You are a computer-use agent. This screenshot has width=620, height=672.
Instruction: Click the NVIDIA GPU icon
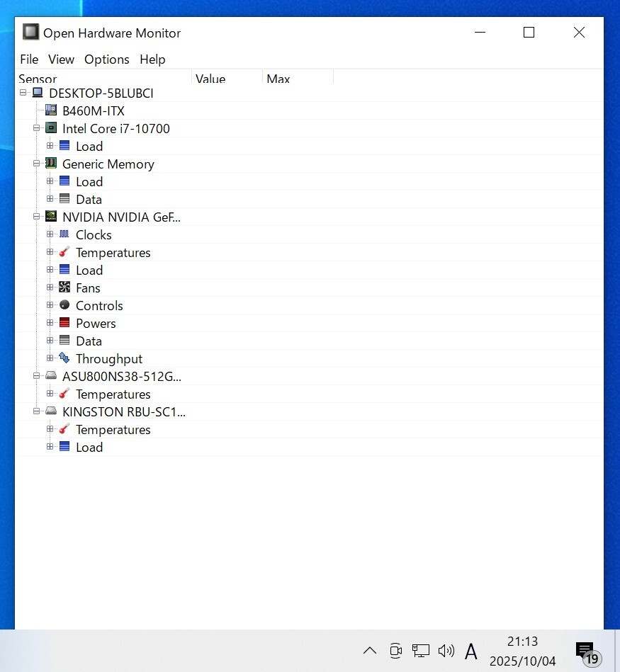[x=51, y=217]
